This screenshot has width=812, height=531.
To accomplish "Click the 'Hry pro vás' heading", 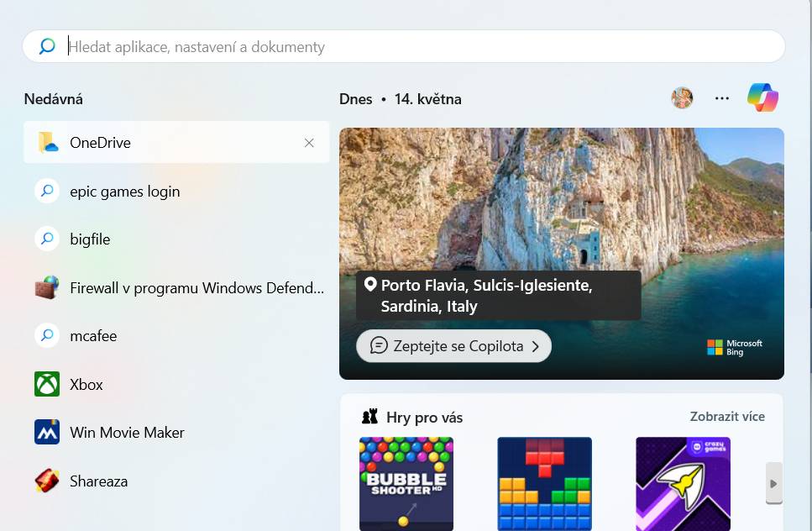I will (425, 417).
